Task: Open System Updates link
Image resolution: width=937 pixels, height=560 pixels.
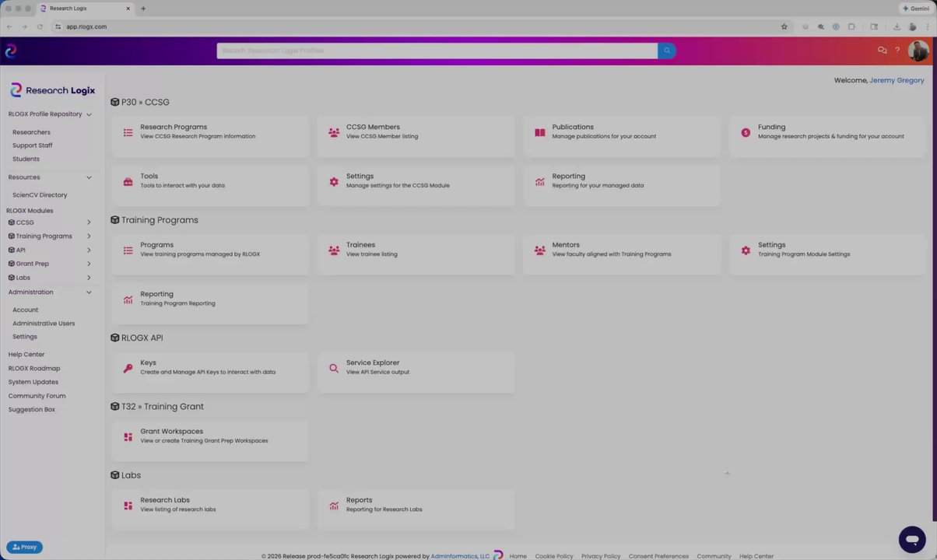Action: click(x=33, y=382)
